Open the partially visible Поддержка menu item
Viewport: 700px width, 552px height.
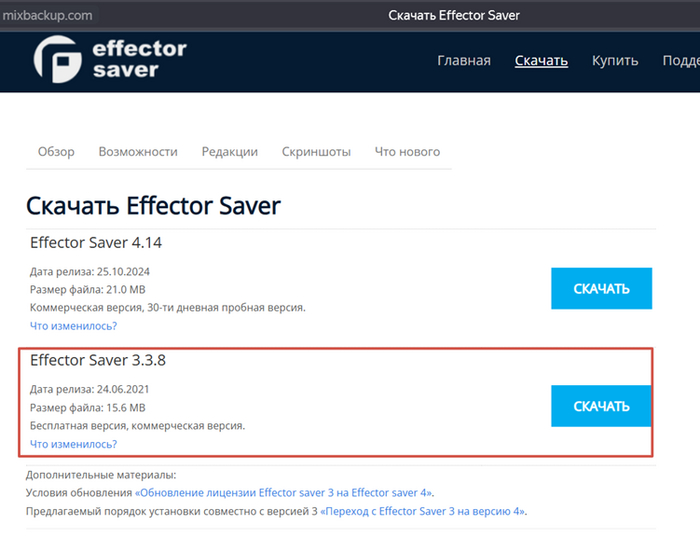tap(680, 61)
